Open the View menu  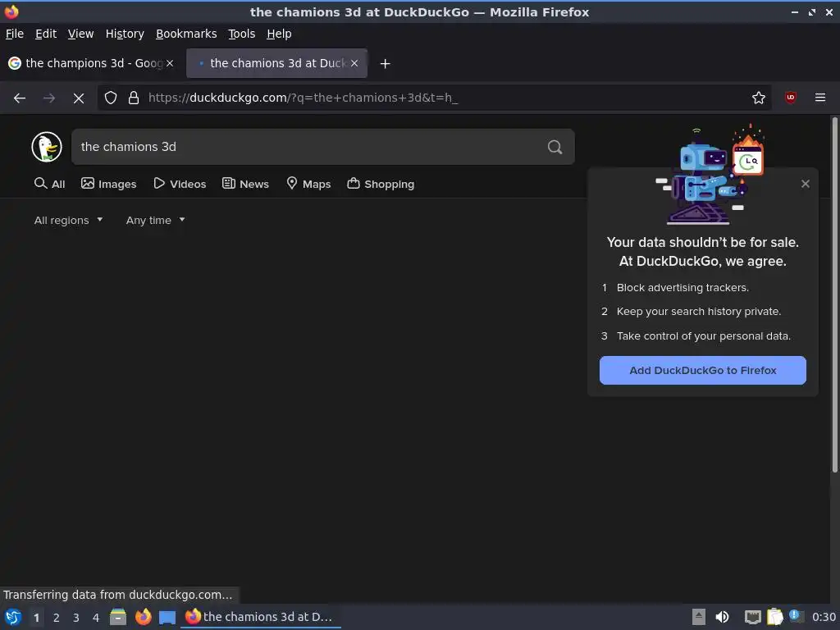tap(80, 34)
